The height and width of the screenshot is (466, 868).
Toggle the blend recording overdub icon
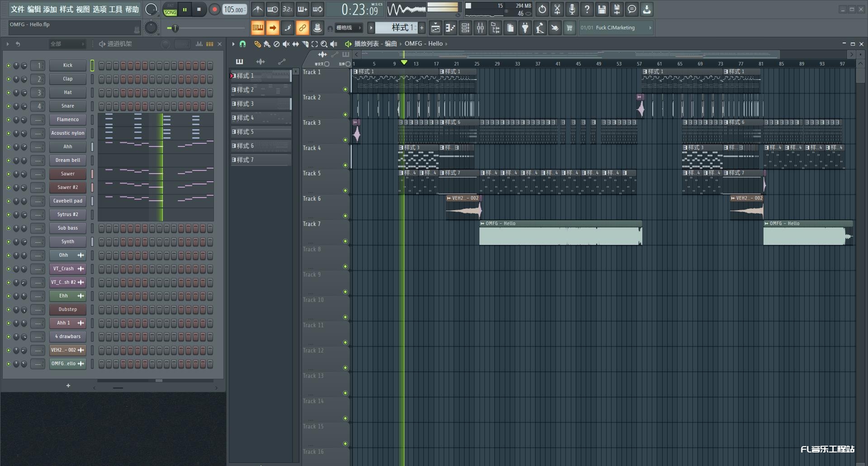point(303,9)
